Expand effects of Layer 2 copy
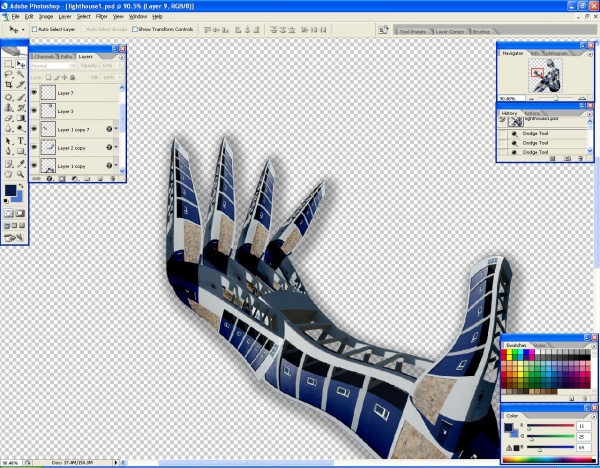The height and width of the screenshot is (468, 600). coord(116,147)
